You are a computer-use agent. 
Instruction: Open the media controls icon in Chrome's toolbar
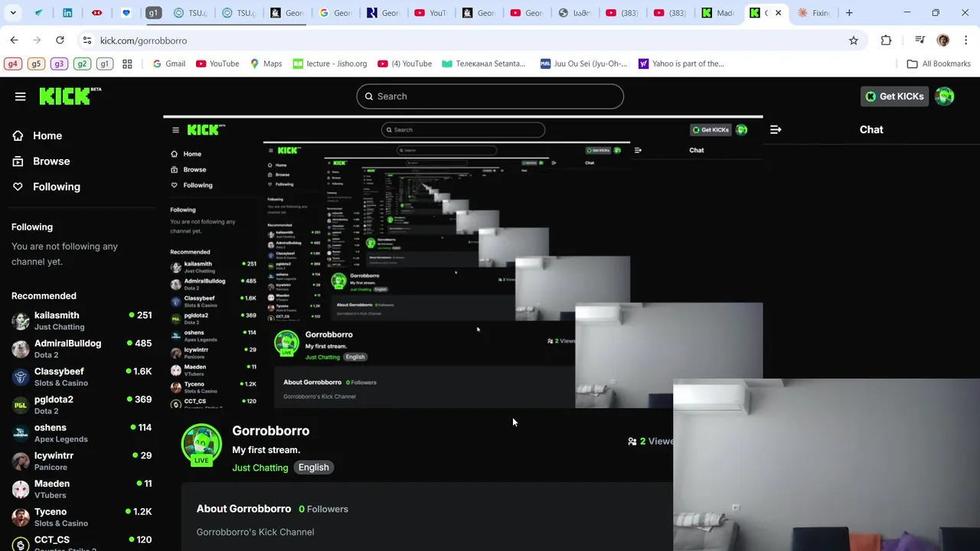click(920, 41)
